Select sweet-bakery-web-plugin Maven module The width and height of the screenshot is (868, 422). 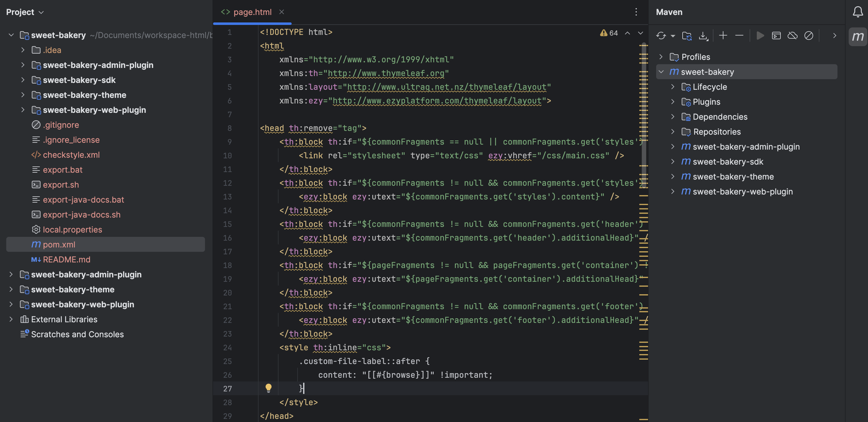click(742, 191)
